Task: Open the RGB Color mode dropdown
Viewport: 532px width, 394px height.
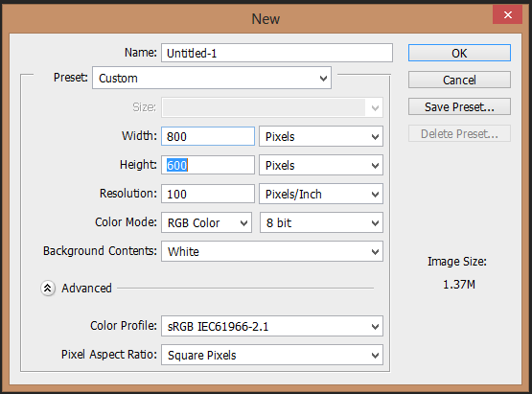Action: tap(206, 222)
